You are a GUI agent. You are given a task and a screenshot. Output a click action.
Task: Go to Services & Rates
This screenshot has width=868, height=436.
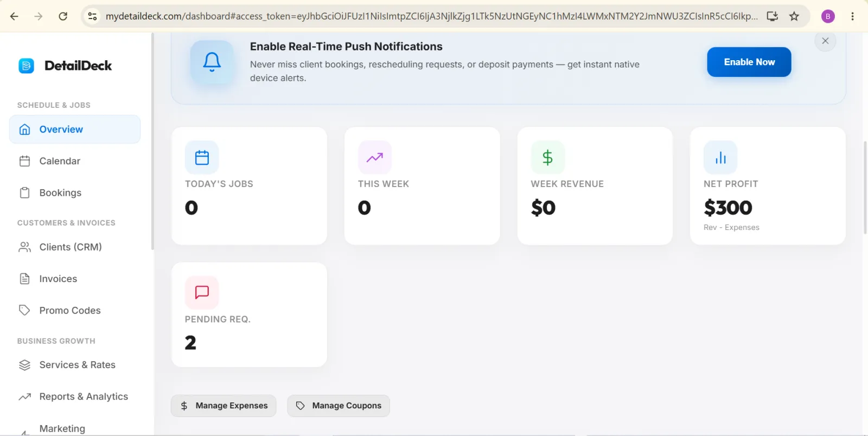click(75, 365)
